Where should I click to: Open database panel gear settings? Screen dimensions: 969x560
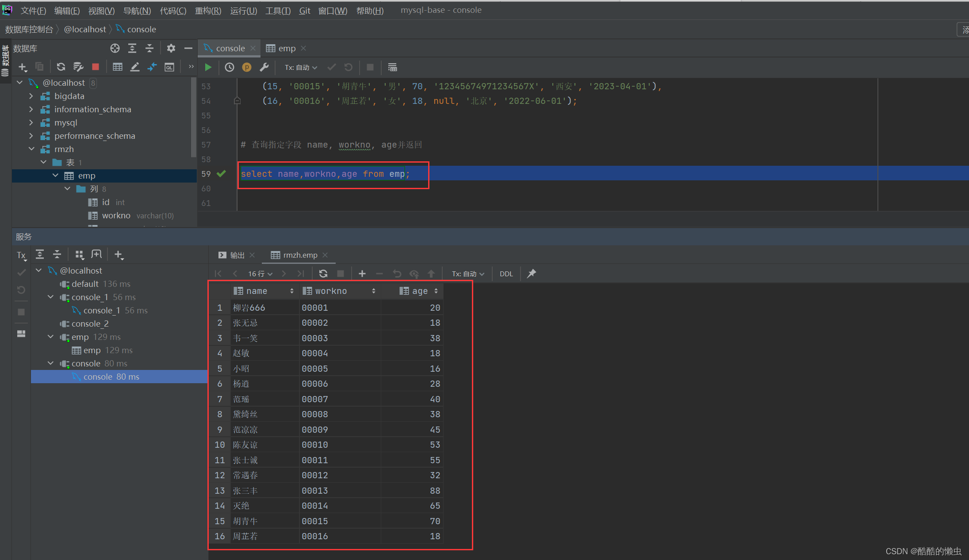[x=171, y=48]
